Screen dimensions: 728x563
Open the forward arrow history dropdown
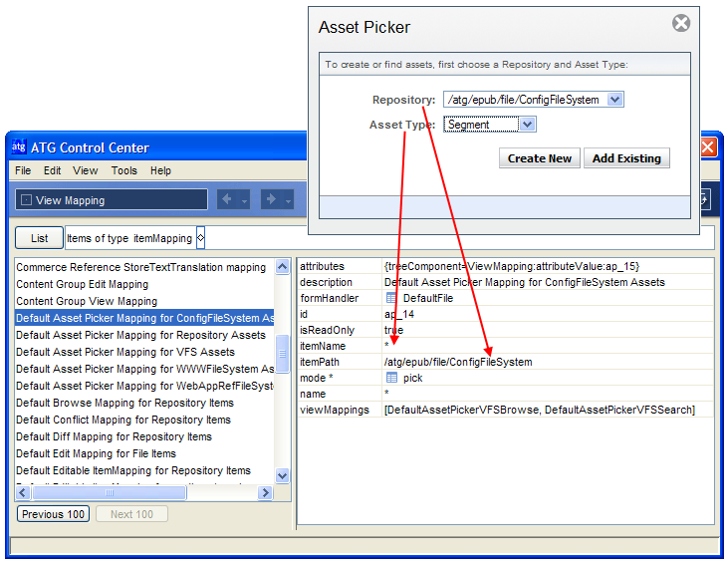[x=288, y=200]
